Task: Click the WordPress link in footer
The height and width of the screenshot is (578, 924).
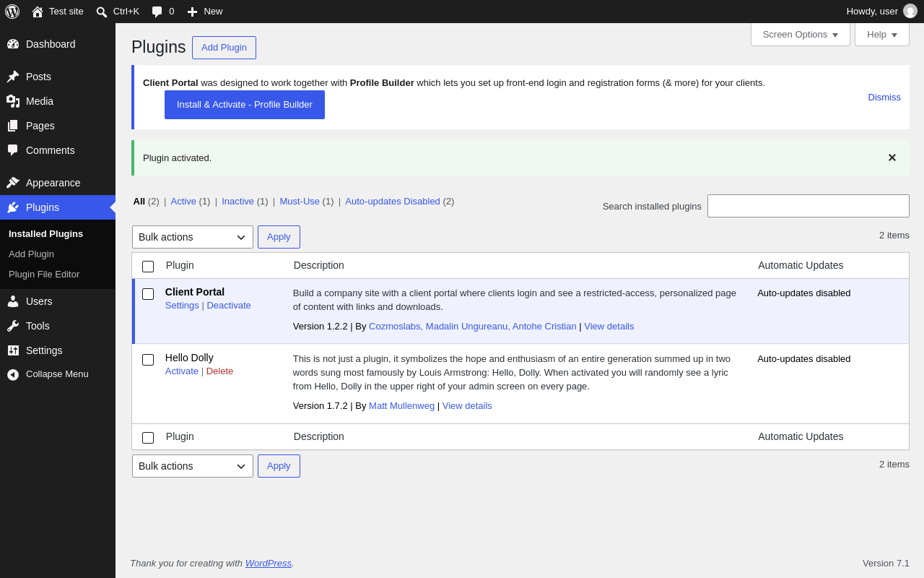Action: tap(269, 564)
